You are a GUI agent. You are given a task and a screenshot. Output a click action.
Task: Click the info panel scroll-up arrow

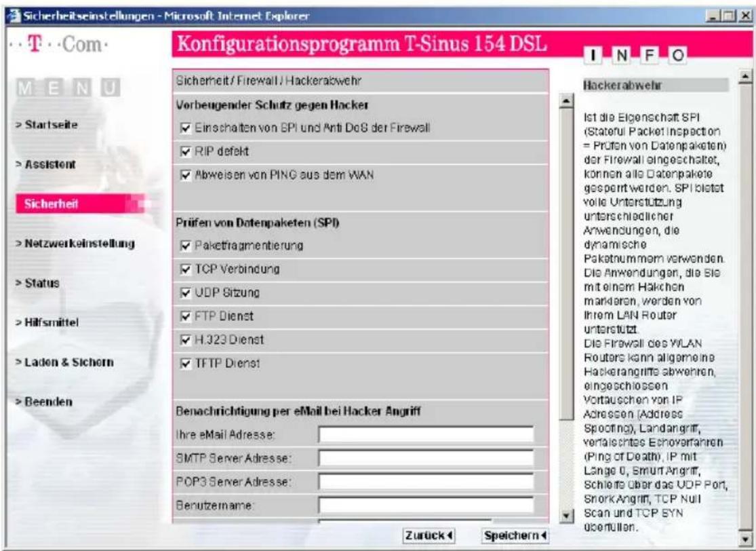(745, 76)
